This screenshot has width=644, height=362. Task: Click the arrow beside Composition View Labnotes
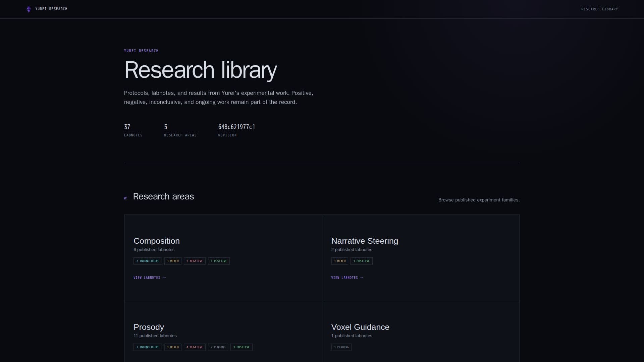(164, 278)
